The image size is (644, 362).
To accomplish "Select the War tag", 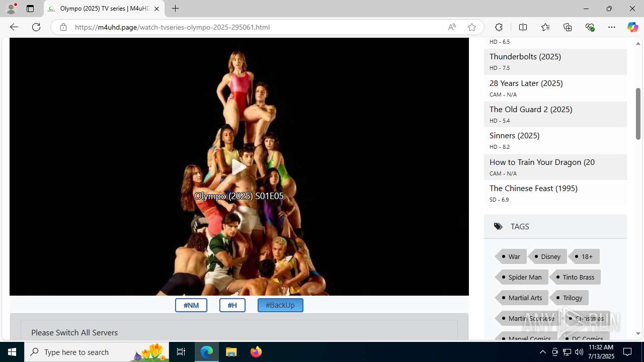I will click(x=511, y=256).
